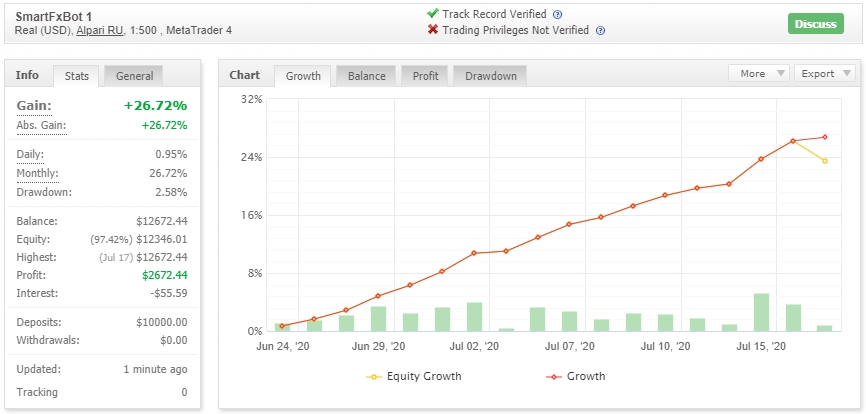Click the Track Record Verified help icon

tap(557, 15)
